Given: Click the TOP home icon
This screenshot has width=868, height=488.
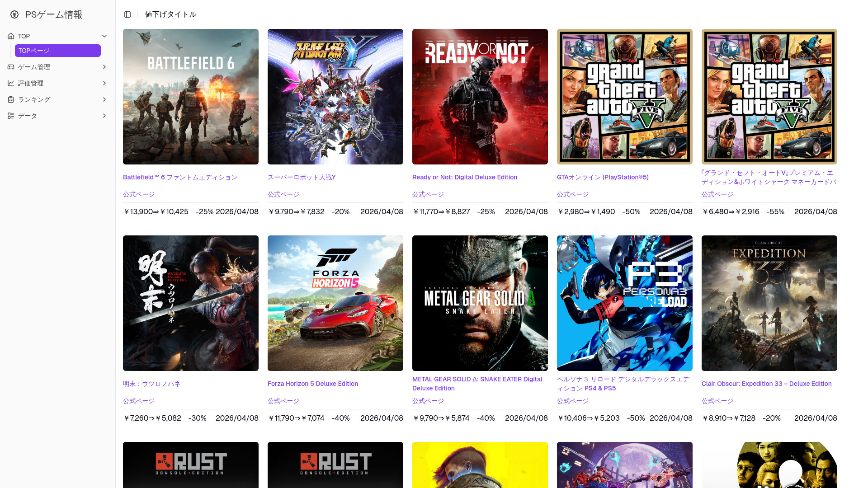Looking at the screenshot, I should click(11, 36).
